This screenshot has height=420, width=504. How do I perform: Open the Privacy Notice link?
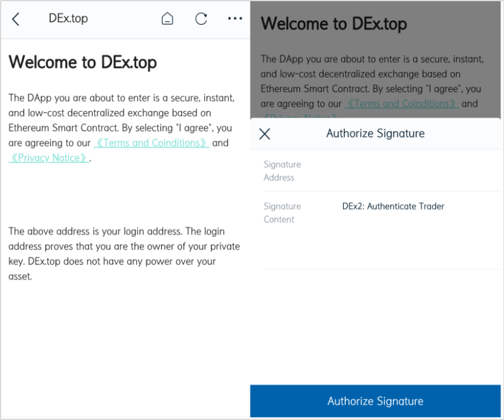tap(49, 158)
